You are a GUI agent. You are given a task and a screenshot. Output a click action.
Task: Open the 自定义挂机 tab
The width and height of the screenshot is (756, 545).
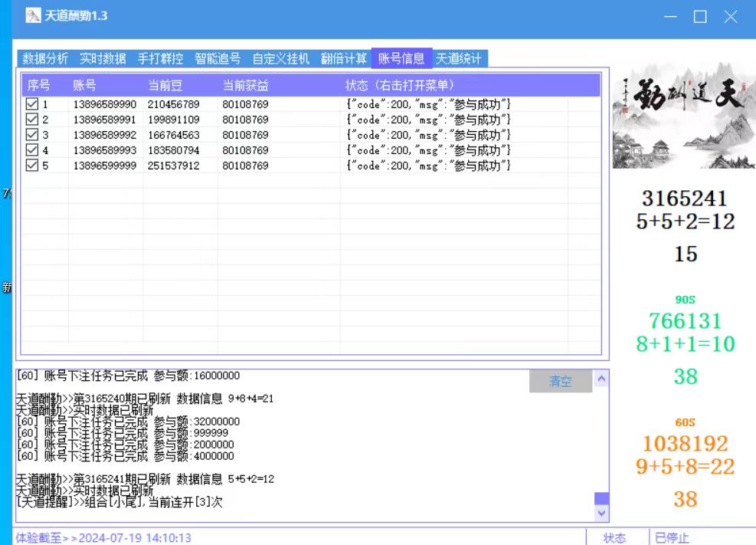coord(281,59)
